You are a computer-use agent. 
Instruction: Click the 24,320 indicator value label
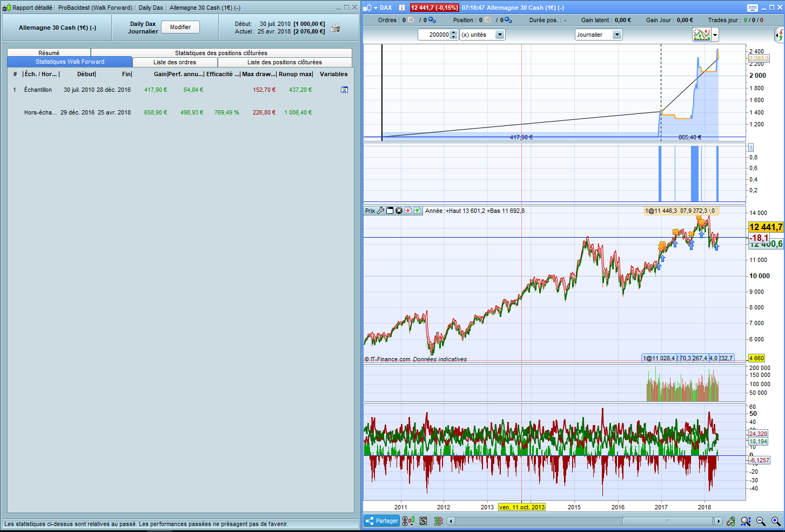(758, 434)
